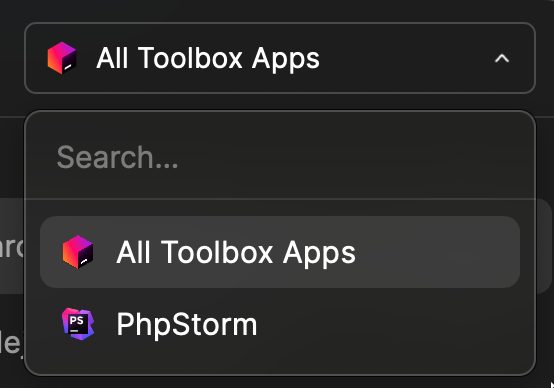Focus the Search... field in the dropdown
This screenshot has height=388, width=554.
coord(280,157)
